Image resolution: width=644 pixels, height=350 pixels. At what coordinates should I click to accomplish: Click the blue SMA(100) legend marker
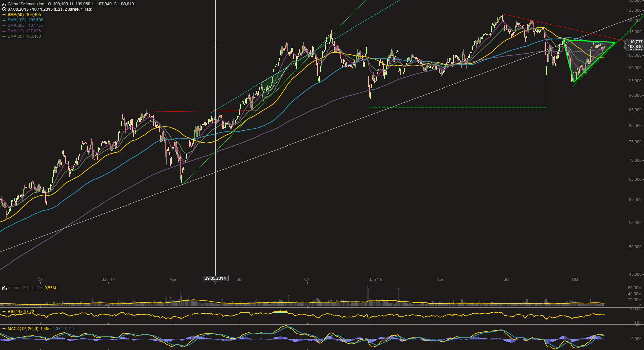click(x=4, y=20)
